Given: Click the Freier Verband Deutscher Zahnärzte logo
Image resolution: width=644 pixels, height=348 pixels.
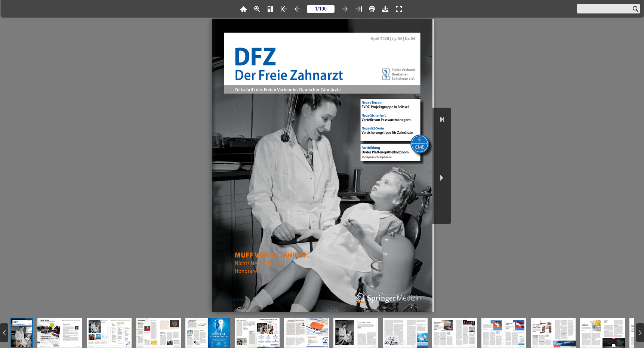Looking at the screenshot, I should (398, 74).
